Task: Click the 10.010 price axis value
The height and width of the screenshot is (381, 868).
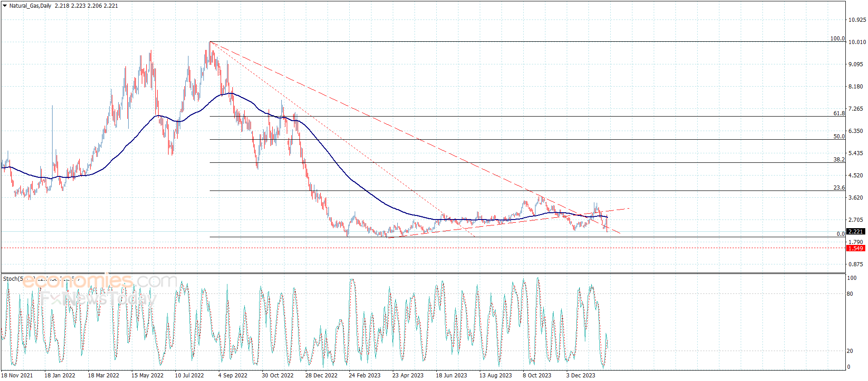Action: point(857,42)
